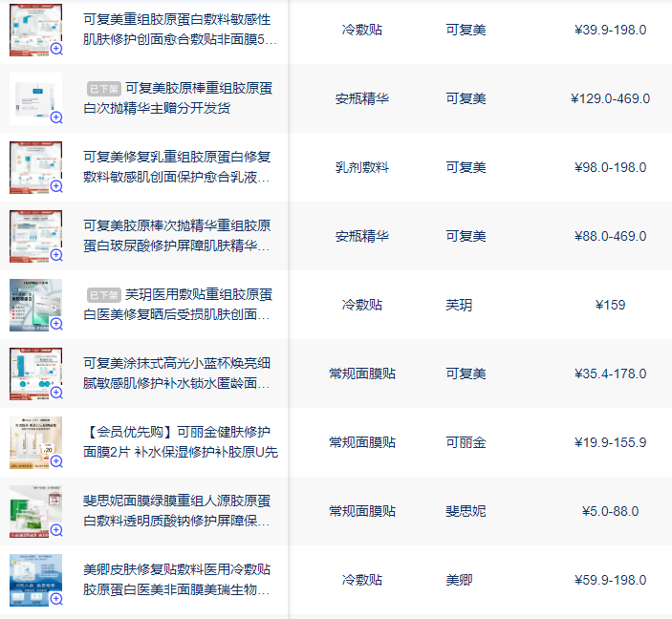
Task: Select 冷敷贴 category in 芙玥 row
Action: pos(362,305)
